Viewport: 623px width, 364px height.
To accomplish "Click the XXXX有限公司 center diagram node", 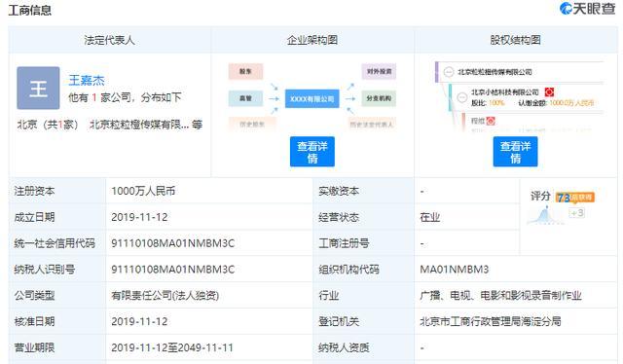I will 311,98.
